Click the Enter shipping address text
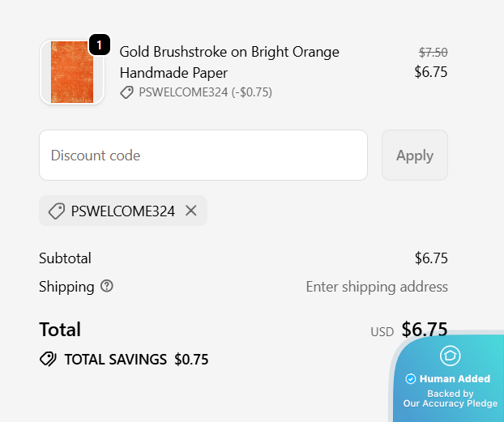504x422 pixels. [376, 287]
